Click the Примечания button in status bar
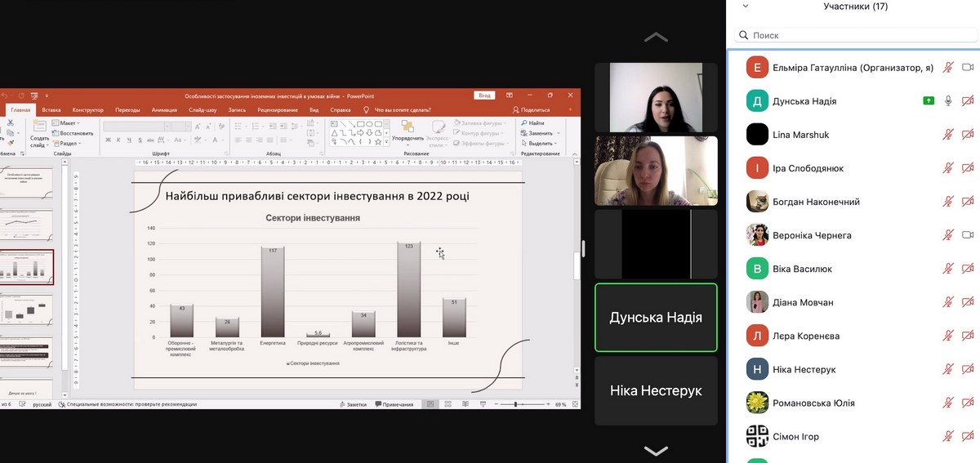980x463 pixels. pos(394,404)
